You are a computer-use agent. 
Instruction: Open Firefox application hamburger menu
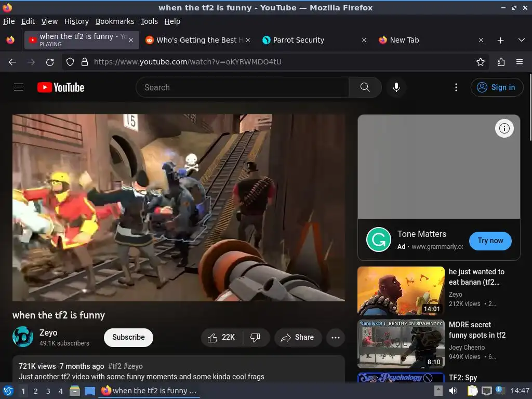point(520,62)
